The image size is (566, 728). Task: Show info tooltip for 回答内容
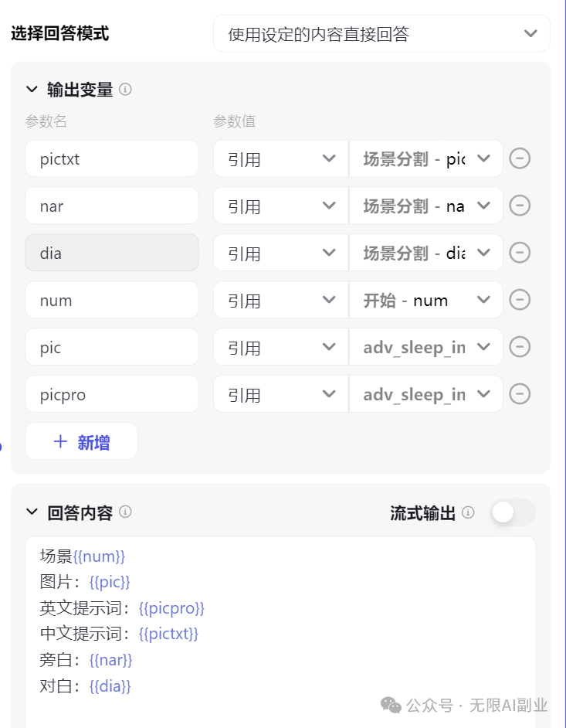125,512
